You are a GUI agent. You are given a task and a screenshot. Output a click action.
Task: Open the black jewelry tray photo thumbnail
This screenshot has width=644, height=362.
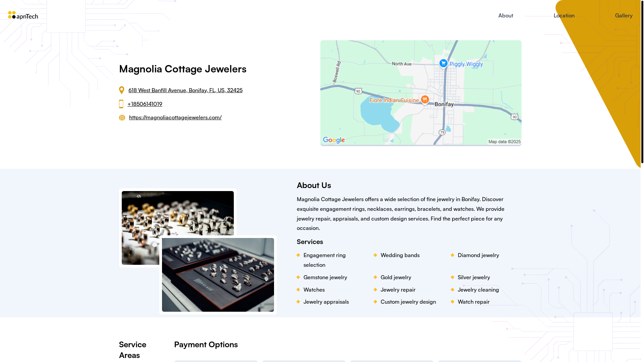click(x=218, y=275)
